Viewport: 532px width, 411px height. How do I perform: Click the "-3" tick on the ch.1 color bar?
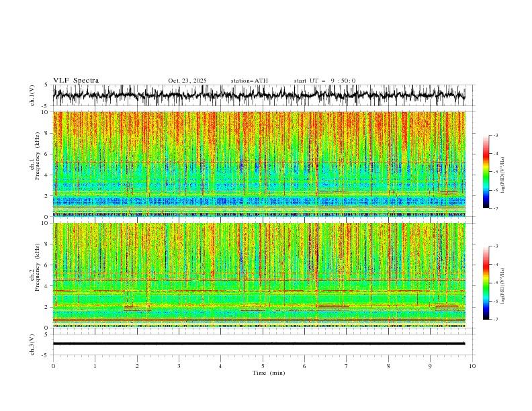pos(496,135)
